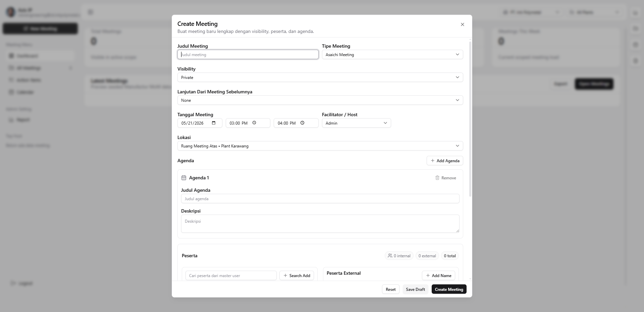644x312 pixels.
Task: Click the resize handle of Deskripsi textarea
Action: (x=457, y=231)
